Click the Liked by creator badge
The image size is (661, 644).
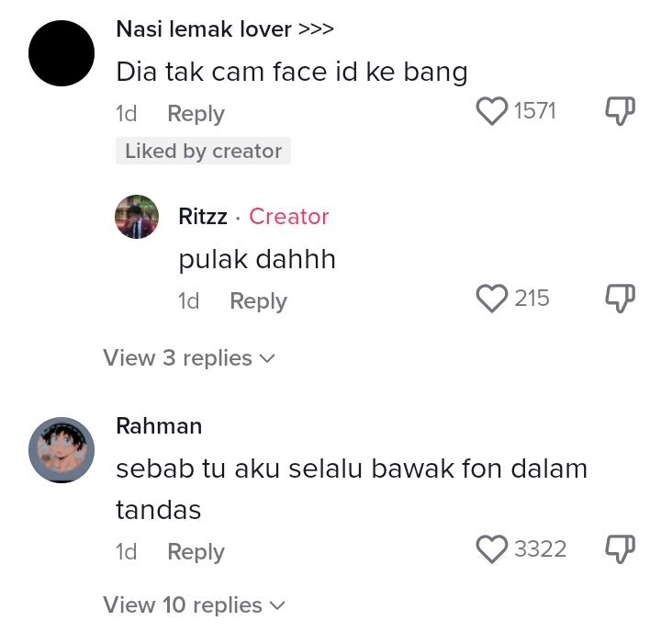[203, 152]
